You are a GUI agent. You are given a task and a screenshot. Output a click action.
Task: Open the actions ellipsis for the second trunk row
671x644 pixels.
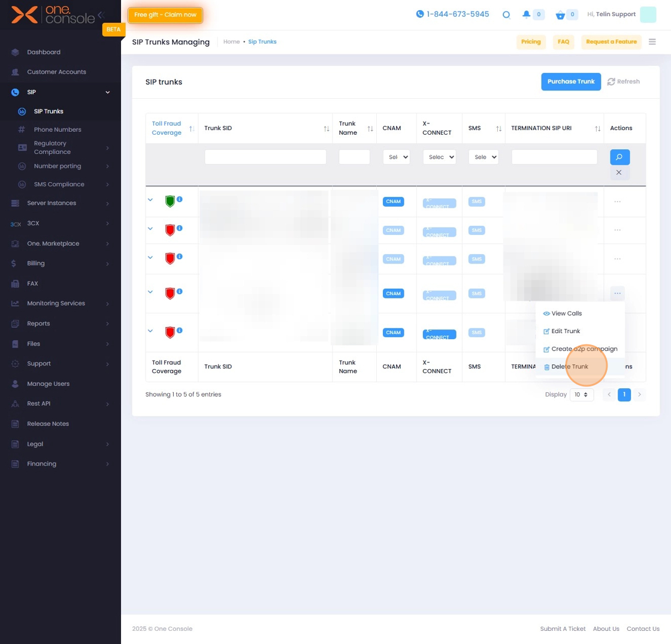(617, 230)
